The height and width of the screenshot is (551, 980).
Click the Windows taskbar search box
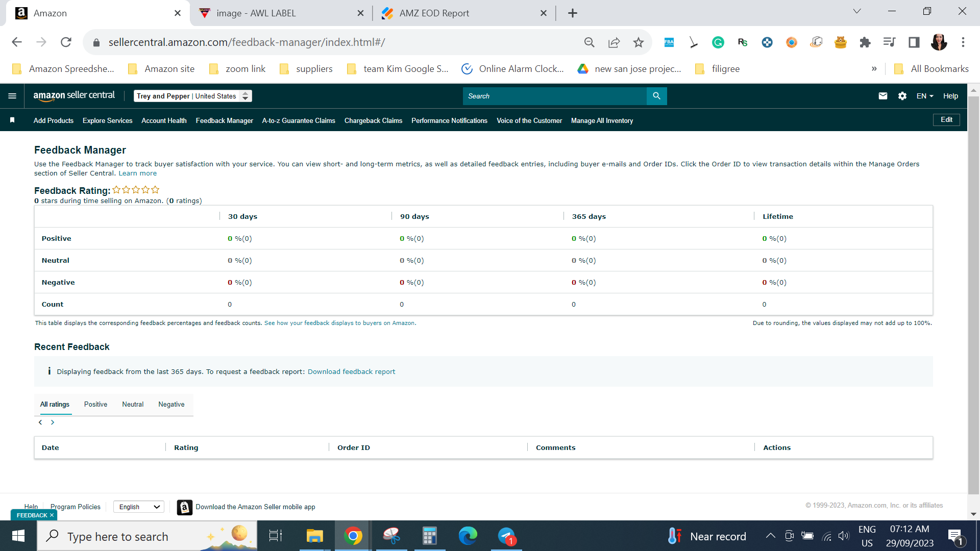pyautogui.click(x=147, y=536)
